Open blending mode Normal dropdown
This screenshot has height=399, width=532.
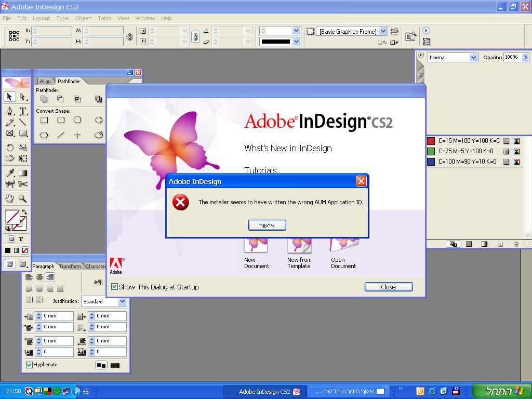click(x=474, y=57)
